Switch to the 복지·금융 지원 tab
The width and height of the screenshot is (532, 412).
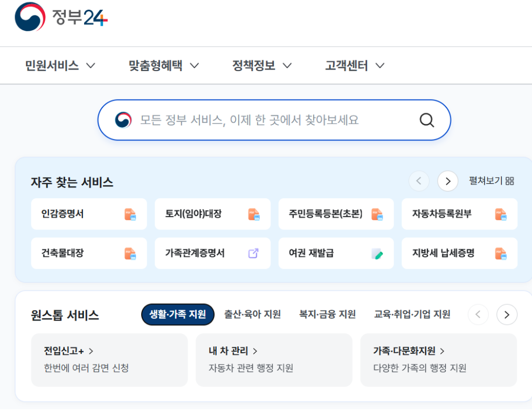327,315
